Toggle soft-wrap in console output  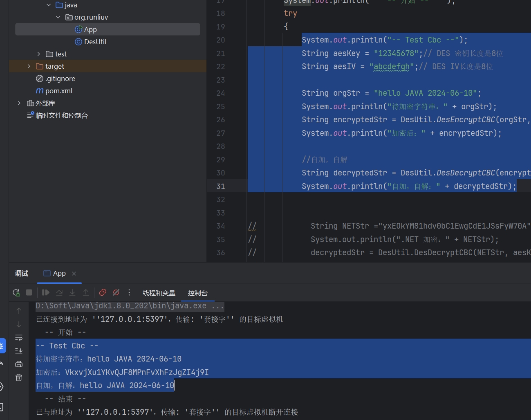[x=19, y=338]
